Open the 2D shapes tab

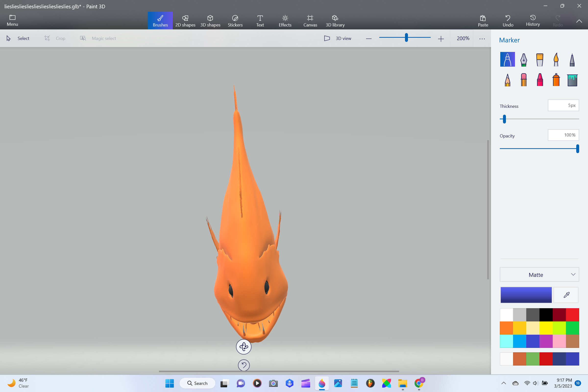point(185,21)
